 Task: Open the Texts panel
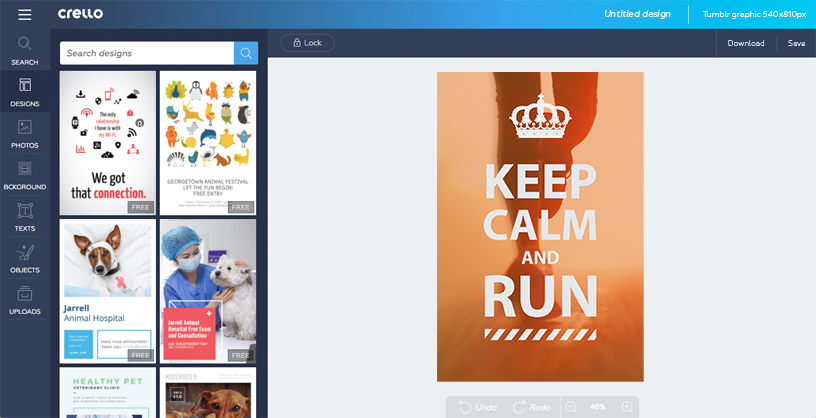click(25, 217)
